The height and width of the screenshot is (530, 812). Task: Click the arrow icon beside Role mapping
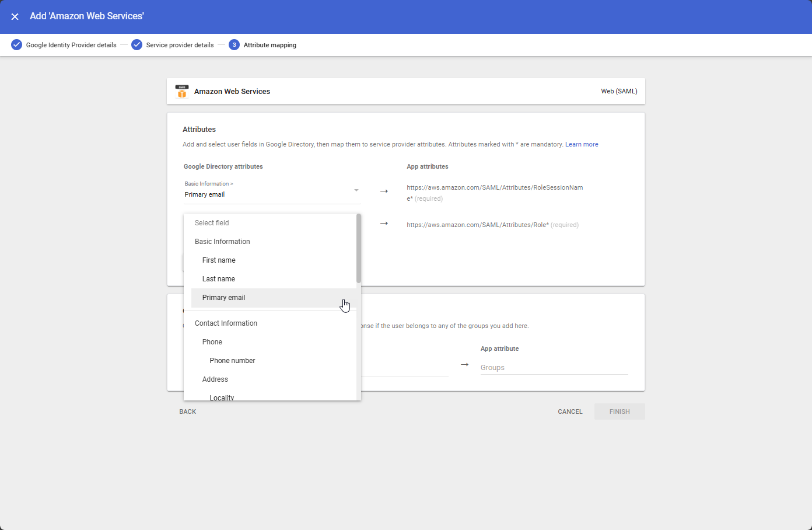(384, 223)
